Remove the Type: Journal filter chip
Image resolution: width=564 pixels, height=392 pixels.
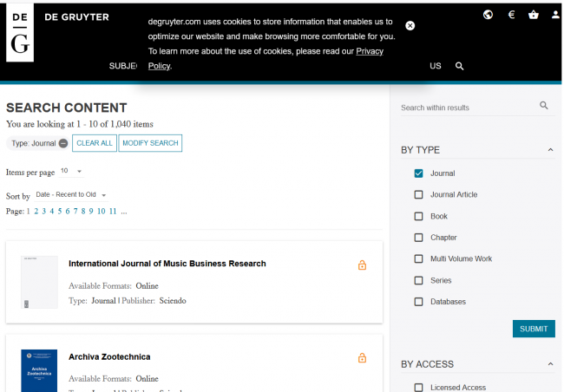[x=63, y=143]
